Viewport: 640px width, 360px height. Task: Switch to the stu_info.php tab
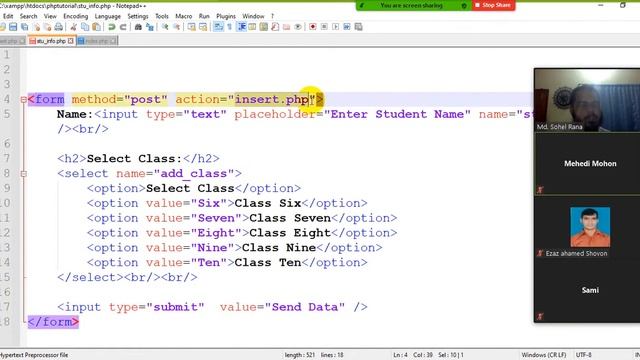point(51,41)
